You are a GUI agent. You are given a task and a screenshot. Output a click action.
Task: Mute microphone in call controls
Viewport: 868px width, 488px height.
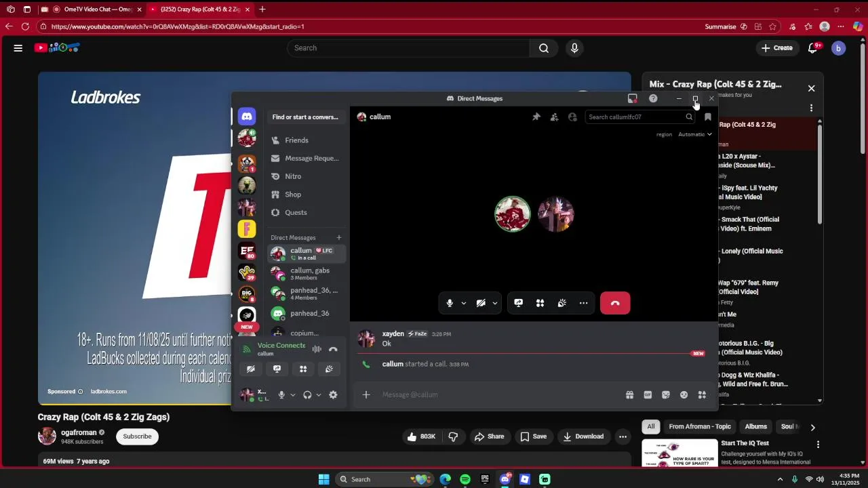[450, 303]
